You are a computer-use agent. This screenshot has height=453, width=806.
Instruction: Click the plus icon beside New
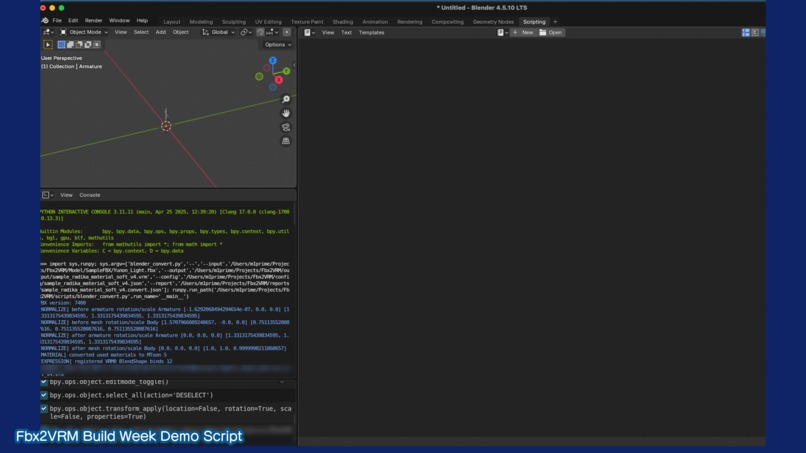pyautogui.click(x=516, y=32)
